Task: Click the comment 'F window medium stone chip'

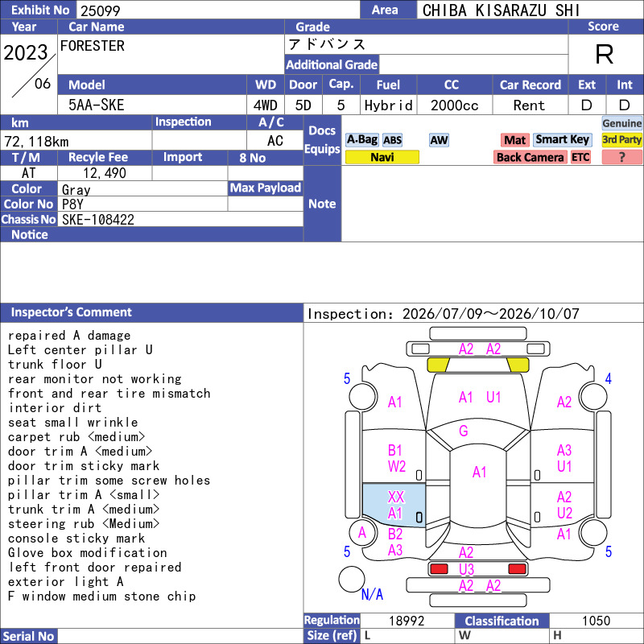Action: pos(102,597)
